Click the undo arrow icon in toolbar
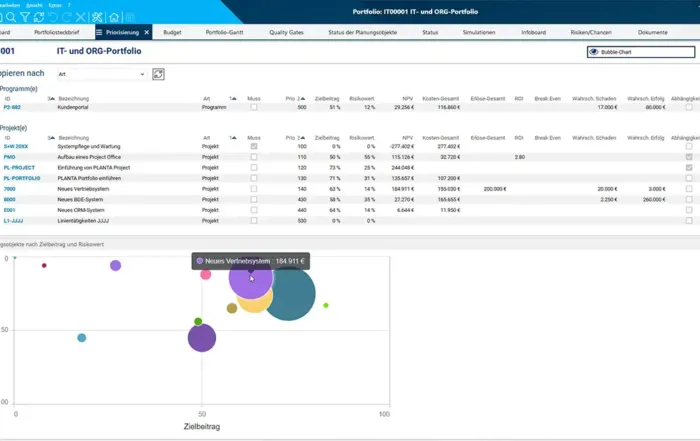Viewport: 700px width, 441px height. pyautogui.click(x=53, y=17)
